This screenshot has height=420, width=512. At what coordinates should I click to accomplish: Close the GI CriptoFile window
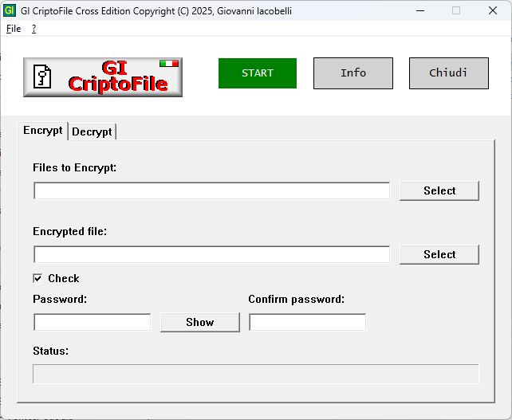[x=493, y=11]
